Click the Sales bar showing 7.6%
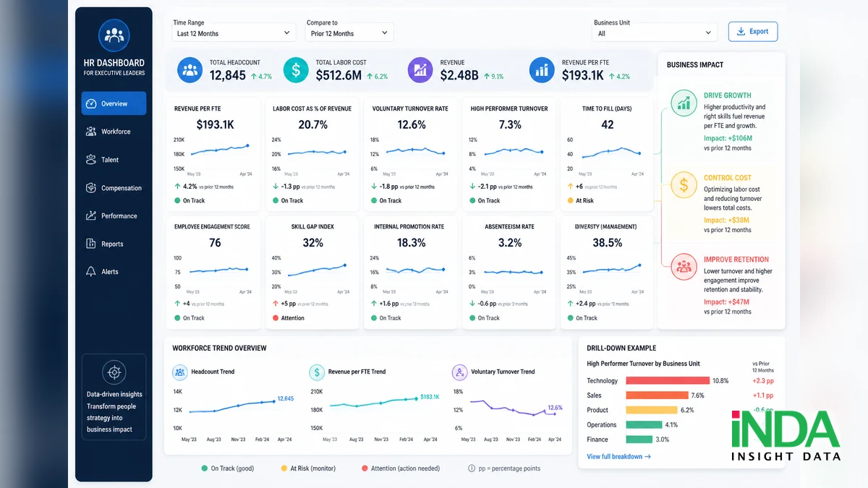Screen dimensions: 868x488 tap(657, 395)
